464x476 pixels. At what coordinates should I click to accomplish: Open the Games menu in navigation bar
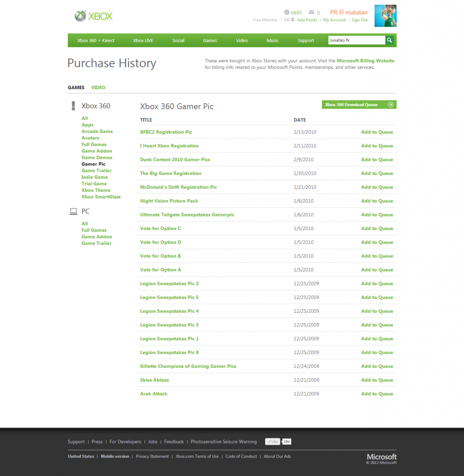point(210,40)
